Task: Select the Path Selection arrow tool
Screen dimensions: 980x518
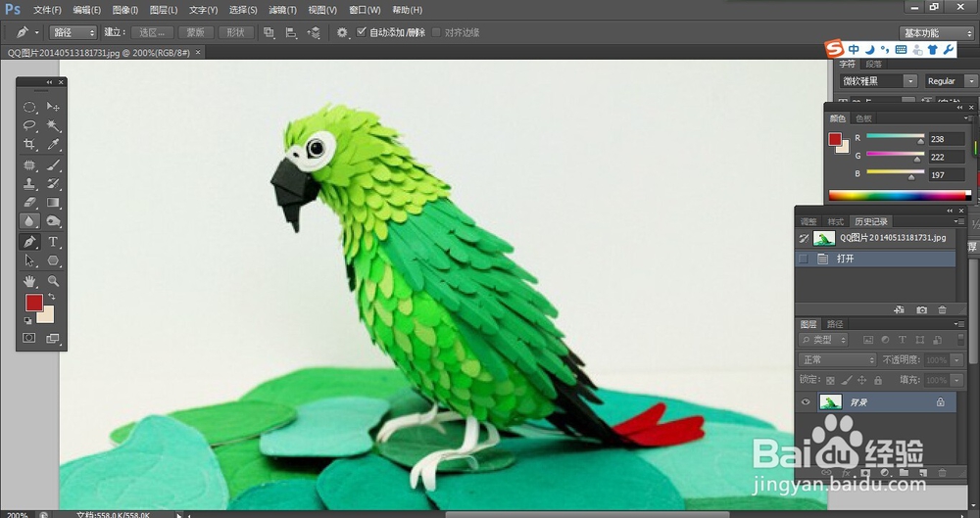Action: [29, 260]
